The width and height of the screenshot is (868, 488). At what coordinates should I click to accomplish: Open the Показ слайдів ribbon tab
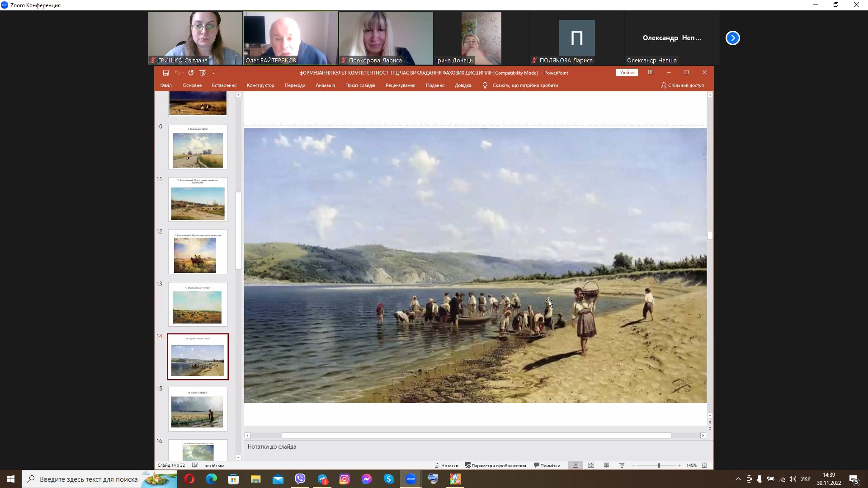tap(360, 85)
